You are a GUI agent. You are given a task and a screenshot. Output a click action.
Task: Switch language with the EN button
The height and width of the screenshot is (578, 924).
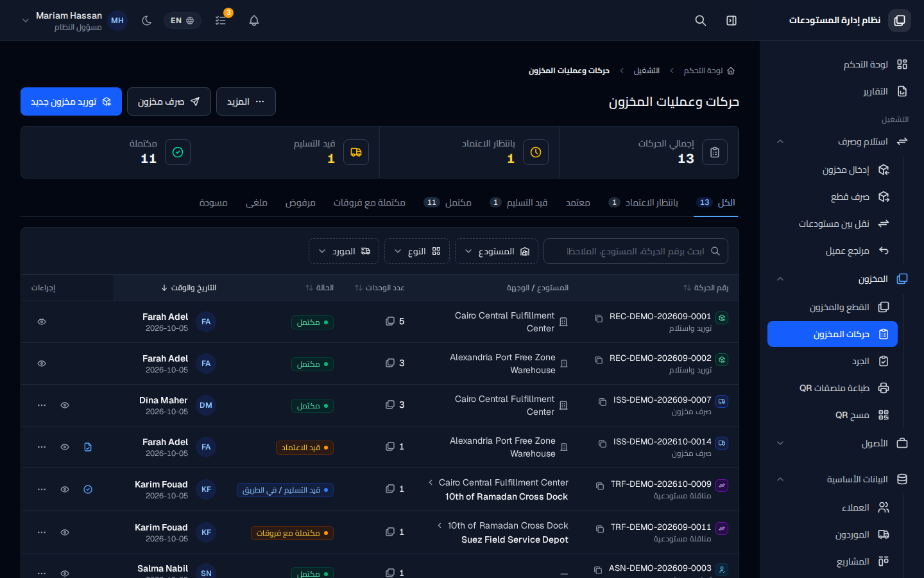182,21
